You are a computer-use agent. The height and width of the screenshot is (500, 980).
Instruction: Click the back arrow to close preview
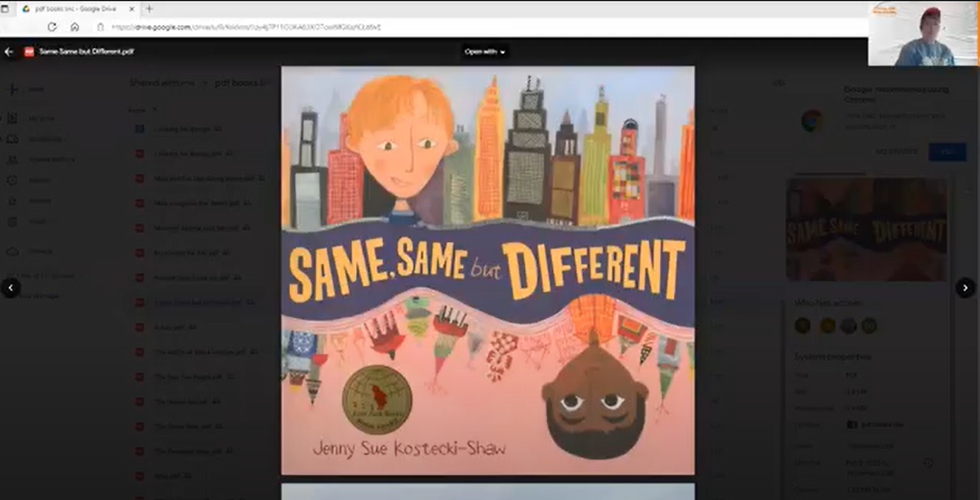pyautogui.click(x=10, y=51)
